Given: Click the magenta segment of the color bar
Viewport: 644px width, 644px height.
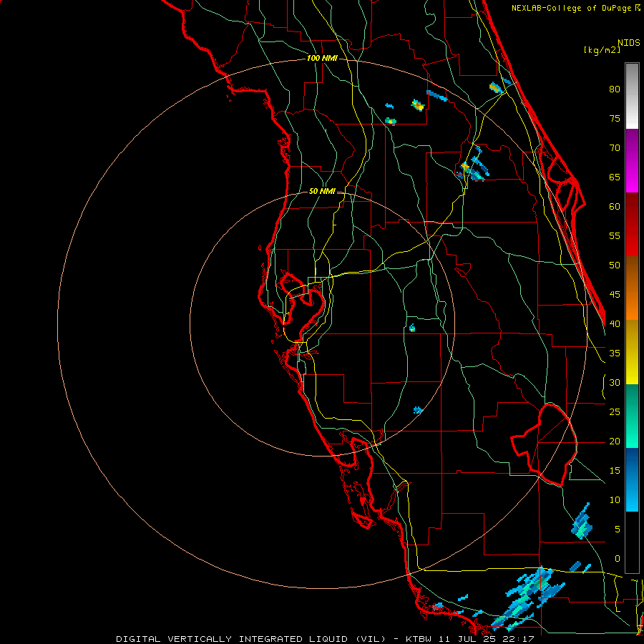Looking at the screenshot, I should [632, 160].
